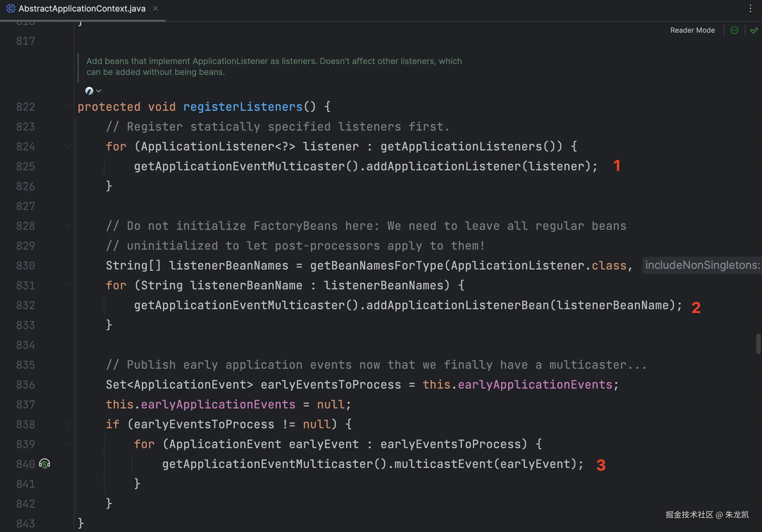Toggle Reader Mode for this file
Image resolution: width=762 pixels, height=532 pixels.
(692, 30)
